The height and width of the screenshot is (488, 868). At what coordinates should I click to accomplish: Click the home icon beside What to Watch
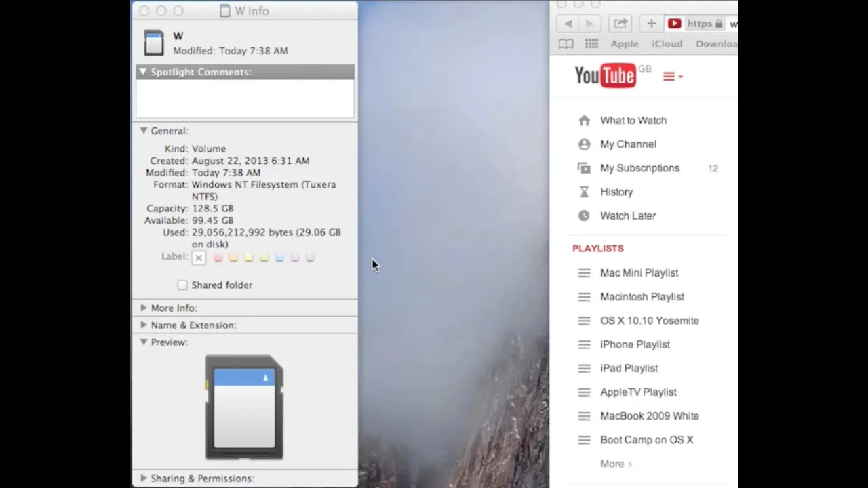[584, 121]
